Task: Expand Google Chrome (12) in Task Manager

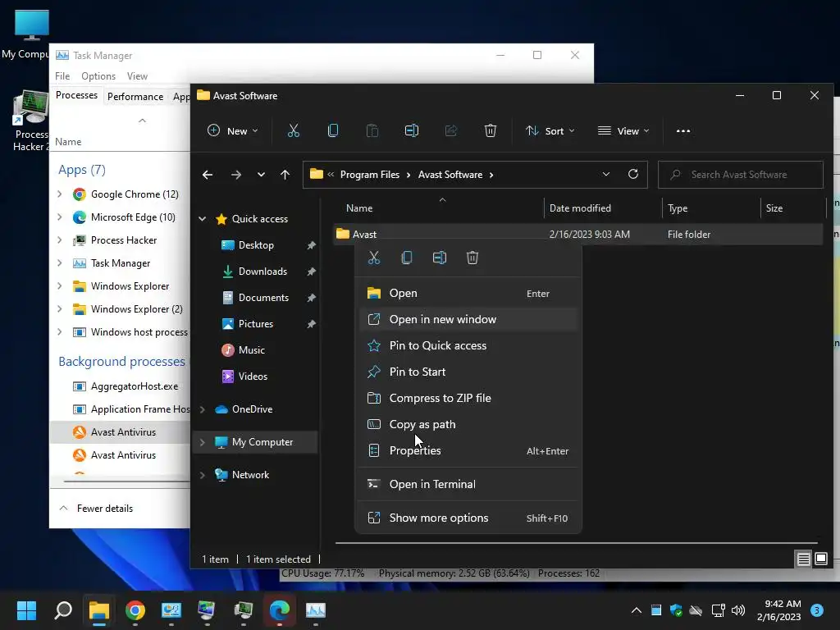Action: coord(60,194)
